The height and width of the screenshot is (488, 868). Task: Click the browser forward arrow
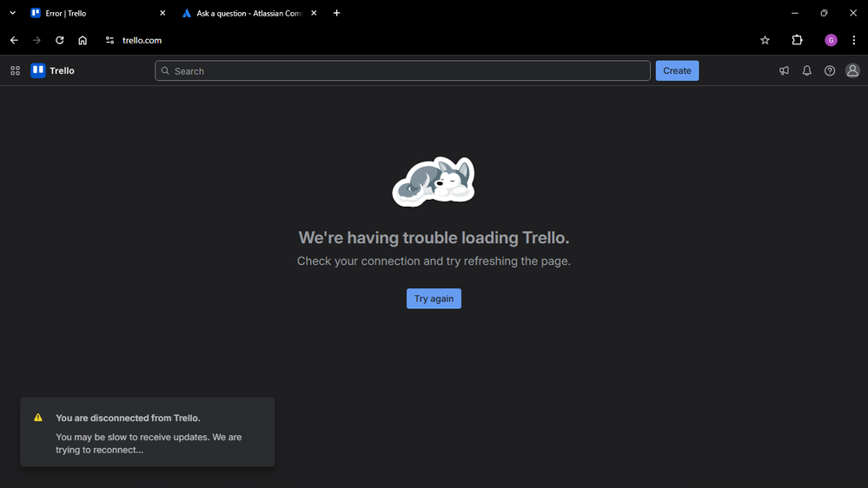pyautogui.click(x=36, y=41)
